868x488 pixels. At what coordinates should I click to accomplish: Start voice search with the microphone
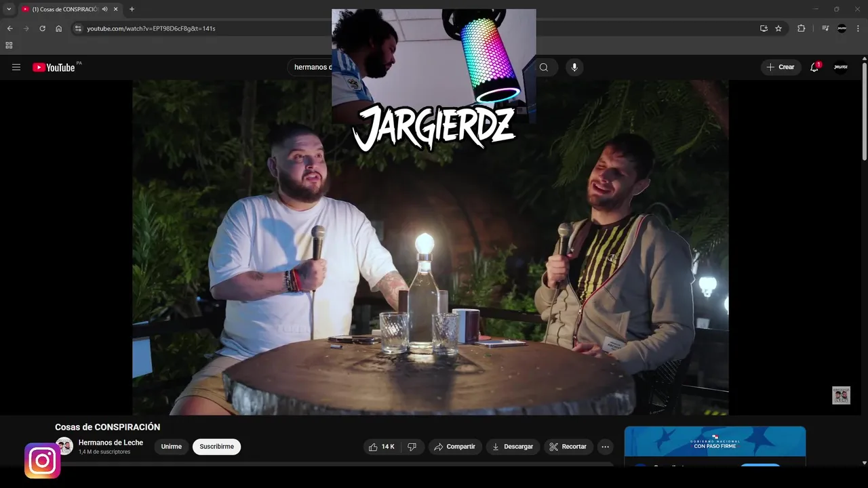tap(574, 67)
